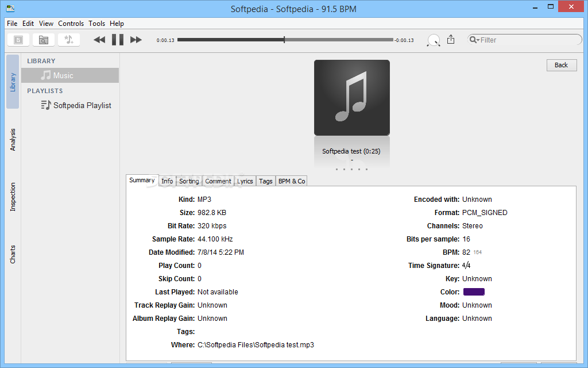Close the application window
Viewport: 588px width, 368px height.
tap(571, 6)
